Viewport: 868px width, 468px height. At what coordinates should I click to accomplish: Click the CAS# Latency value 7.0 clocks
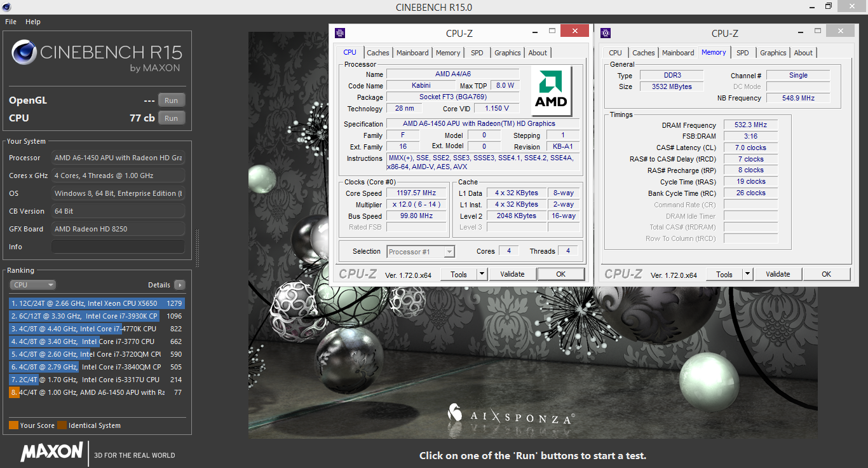point(750,148)
